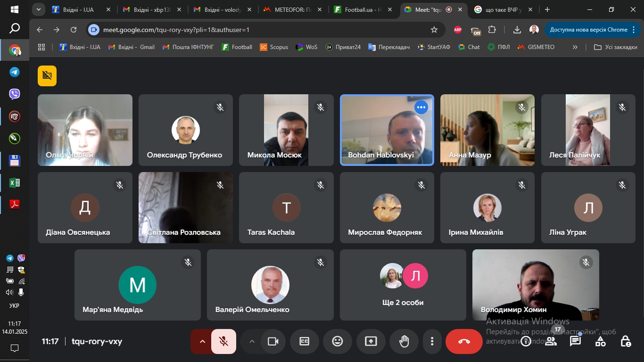Open the Scopus bookmark
This screenshot has height=362, width=644.
[x=274, y=47]
